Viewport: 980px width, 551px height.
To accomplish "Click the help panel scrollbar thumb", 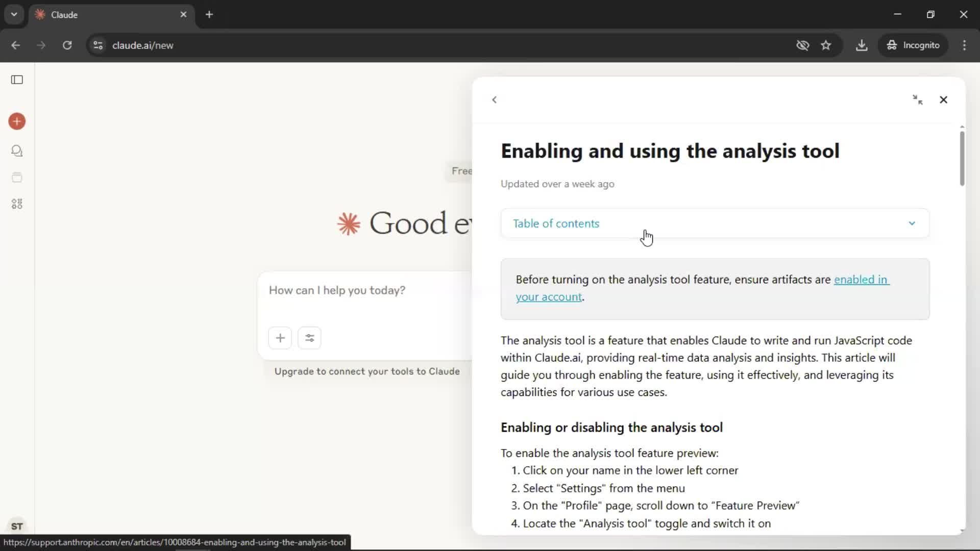I will 962,158.
